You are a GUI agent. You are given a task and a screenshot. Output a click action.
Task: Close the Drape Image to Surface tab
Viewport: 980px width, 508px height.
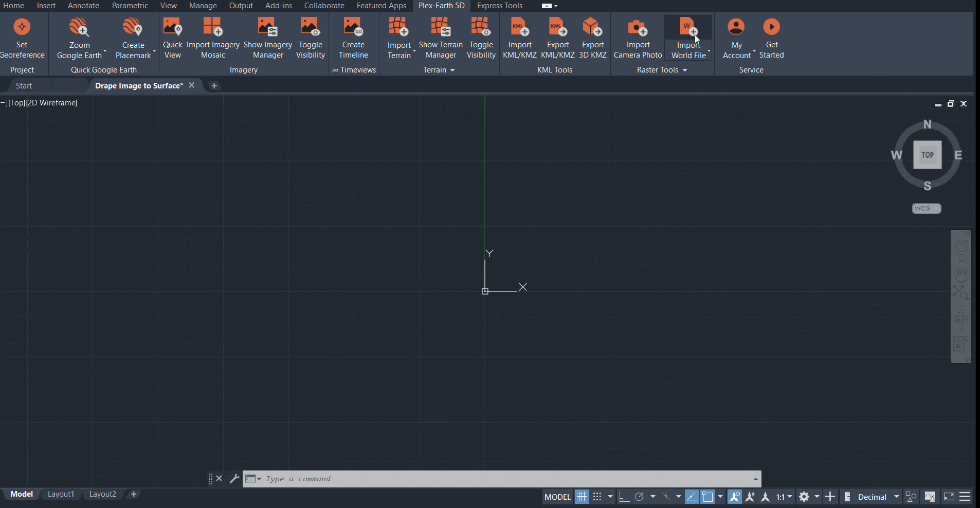191,85
